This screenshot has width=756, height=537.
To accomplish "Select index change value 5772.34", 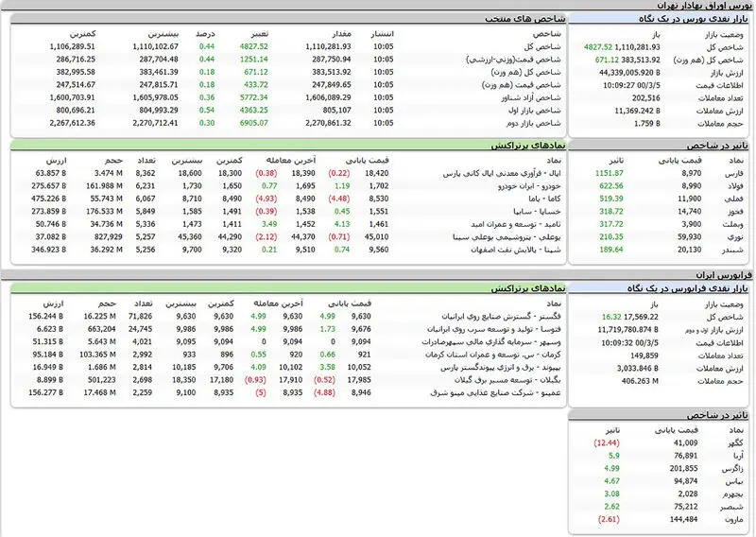I will [253, 97].
